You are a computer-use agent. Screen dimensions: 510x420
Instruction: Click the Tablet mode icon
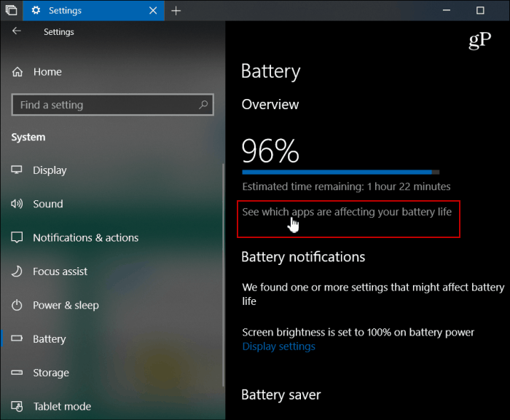point(17,406)
